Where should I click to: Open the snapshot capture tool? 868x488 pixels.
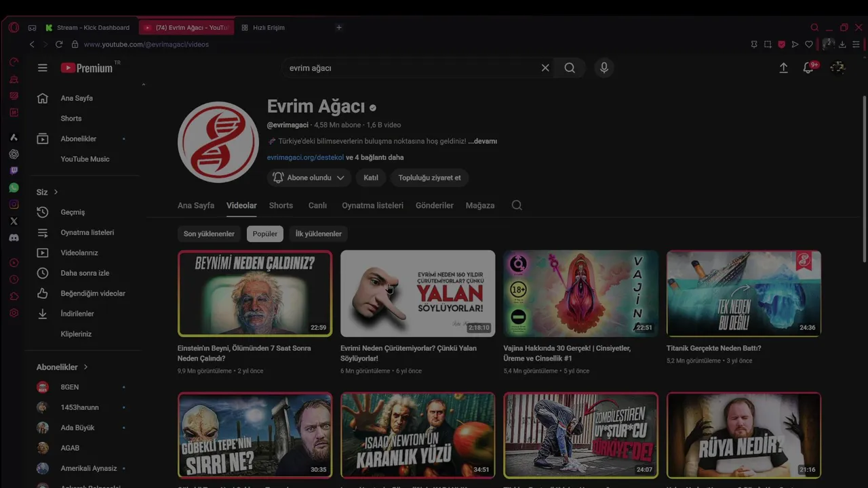pos(768,44)
